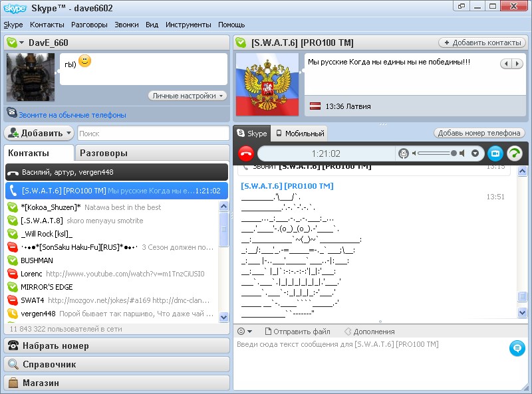Click Добавить контакты button

[481, 43]
